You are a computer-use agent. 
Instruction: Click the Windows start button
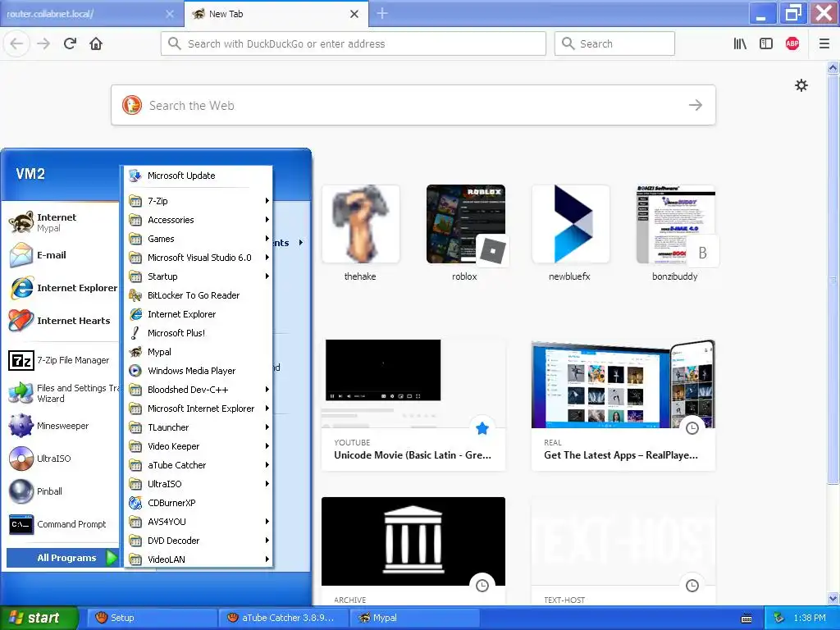39,618
